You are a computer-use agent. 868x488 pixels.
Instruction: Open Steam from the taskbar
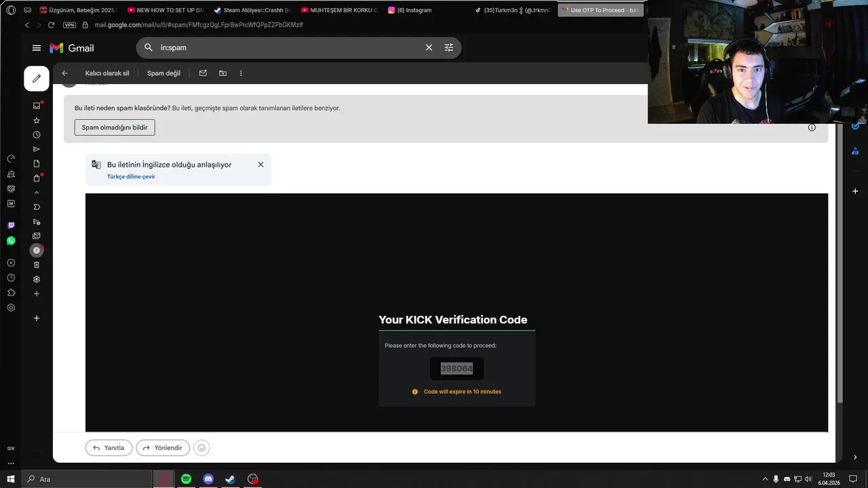coord(231,479)
